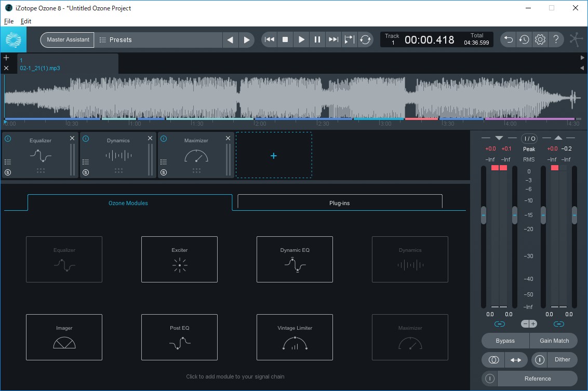This screenshot has width=588, height=391.
Task: Toggle Dynamics module power
Action: click(x=86, y=139)
